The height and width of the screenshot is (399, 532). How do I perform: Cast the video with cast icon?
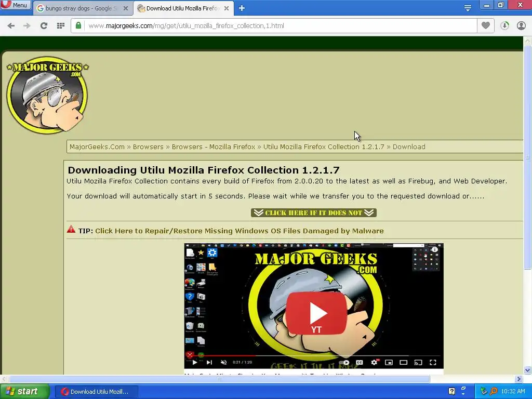(418, 362)
